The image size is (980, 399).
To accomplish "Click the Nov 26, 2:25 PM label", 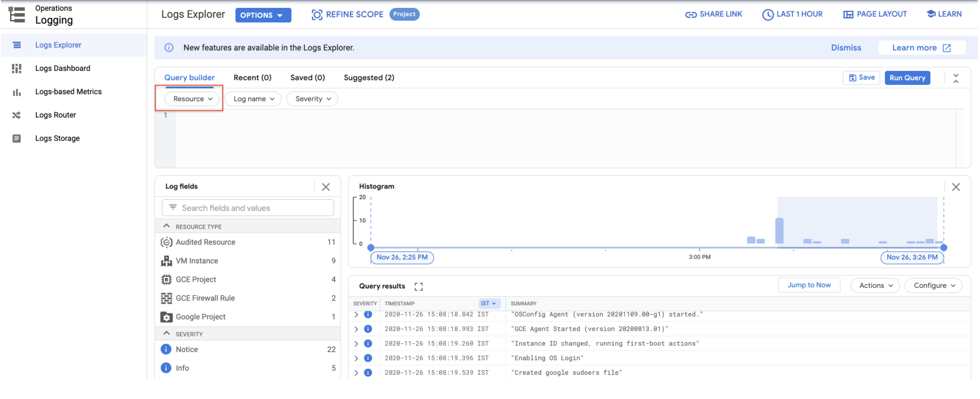I will 402,257.
